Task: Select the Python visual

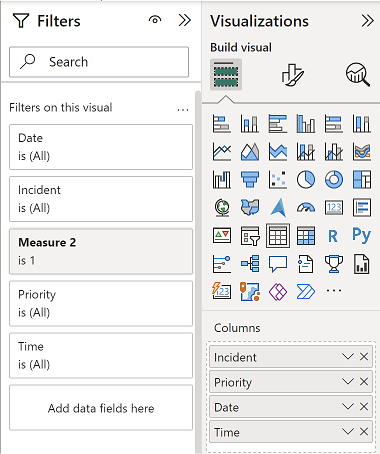Action: tap(362, 235)
